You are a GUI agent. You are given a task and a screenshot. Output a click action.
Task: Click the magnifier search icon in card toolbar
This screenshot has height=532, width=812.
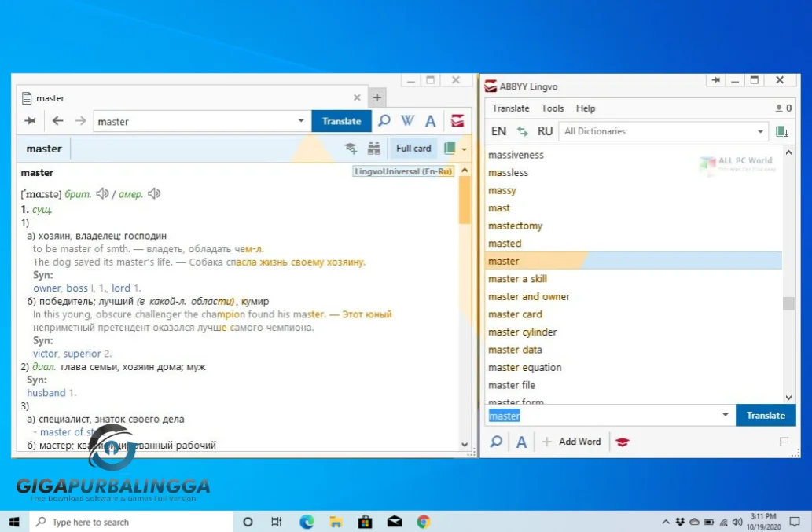click(x=384, y=121)
